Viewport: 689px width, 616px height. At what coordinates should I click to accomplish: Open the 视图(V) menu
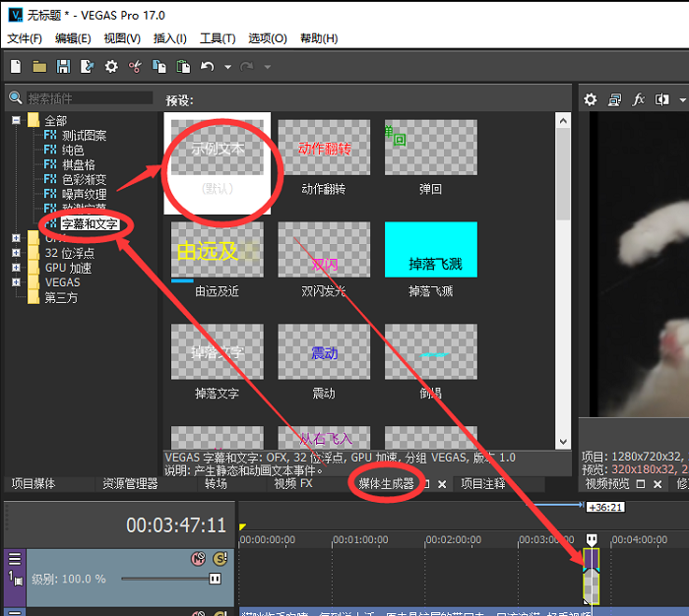122,38
